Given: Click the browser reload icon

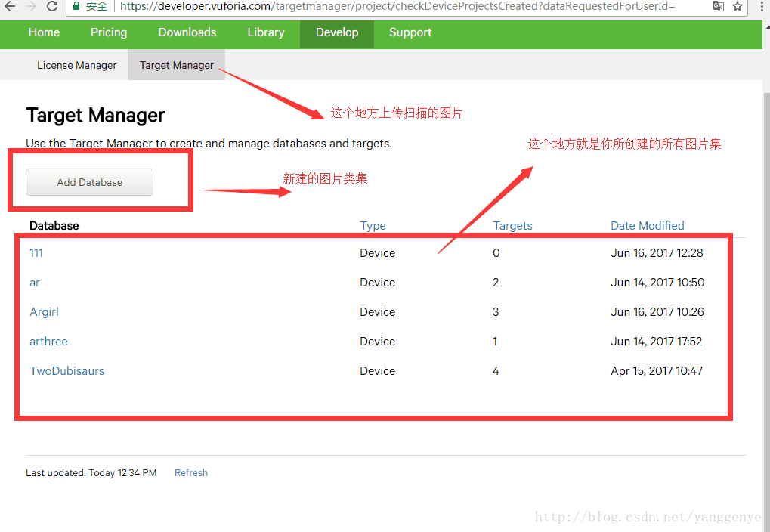Looking at the screenshot, I should pyautogui.click(x=52, y=6).
